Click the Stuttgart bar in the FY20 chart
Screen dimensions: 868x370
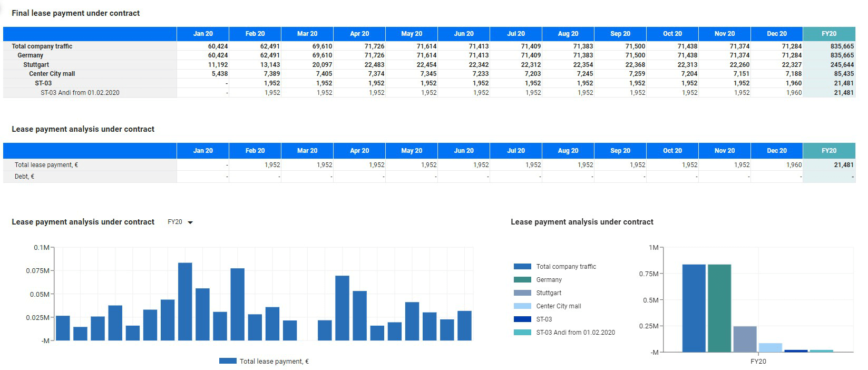point(745,339)
